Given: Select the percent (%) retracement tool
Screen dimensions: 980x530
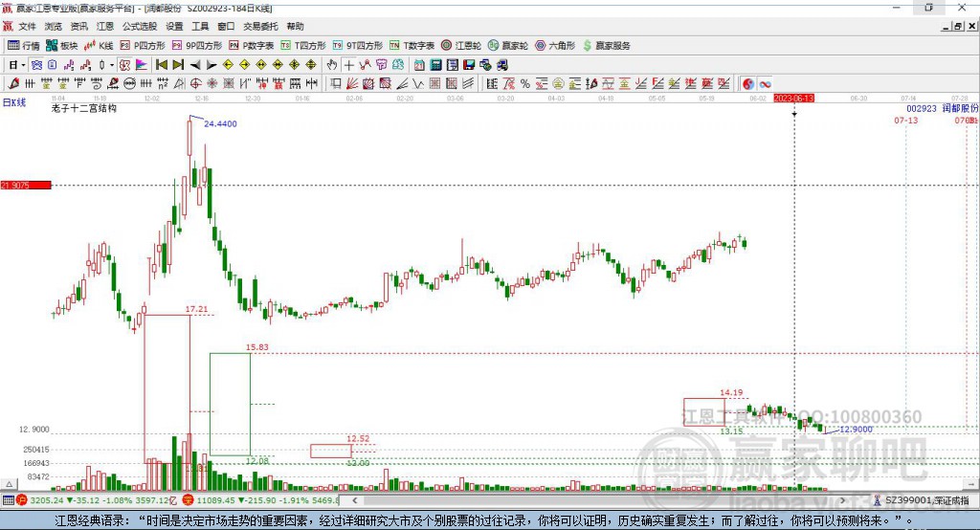Looking at the screenshot, I should [525, 84].
